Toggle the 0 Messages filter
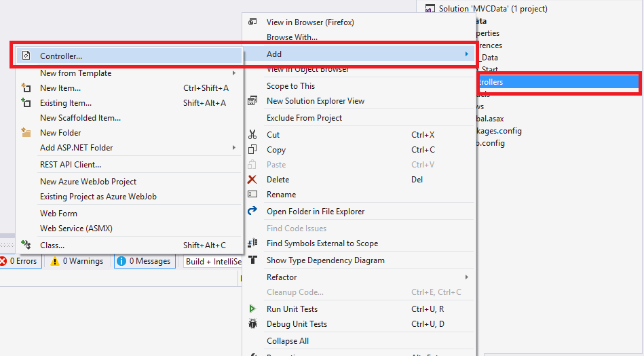 (144, 261)
